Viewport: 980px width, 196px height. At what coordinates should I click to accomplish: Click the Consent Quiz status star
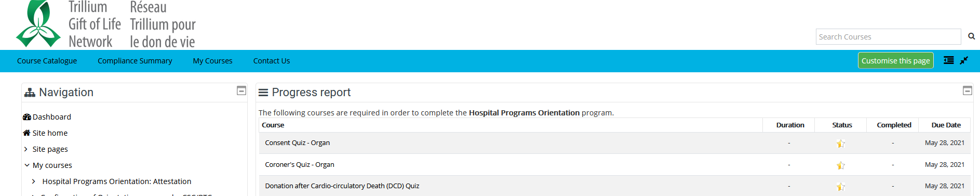[x=840, y=143]
